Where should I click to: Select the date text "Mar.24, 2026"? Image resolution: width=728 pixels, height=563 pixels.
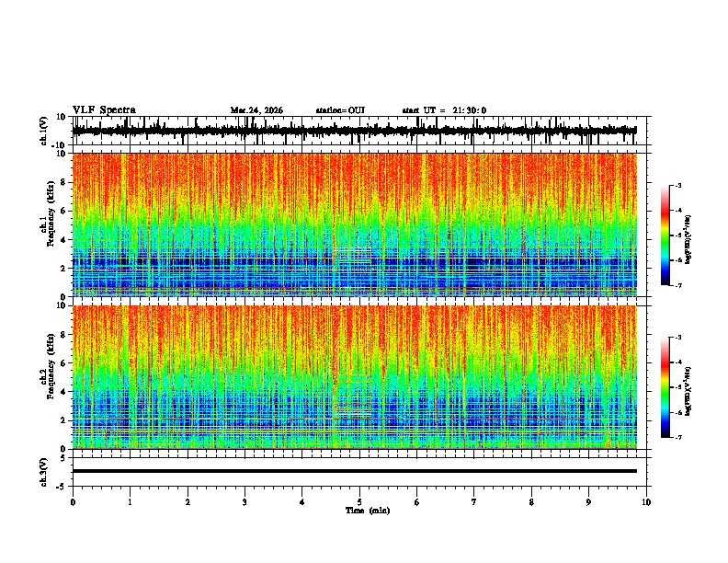click(x=256, y=110)
